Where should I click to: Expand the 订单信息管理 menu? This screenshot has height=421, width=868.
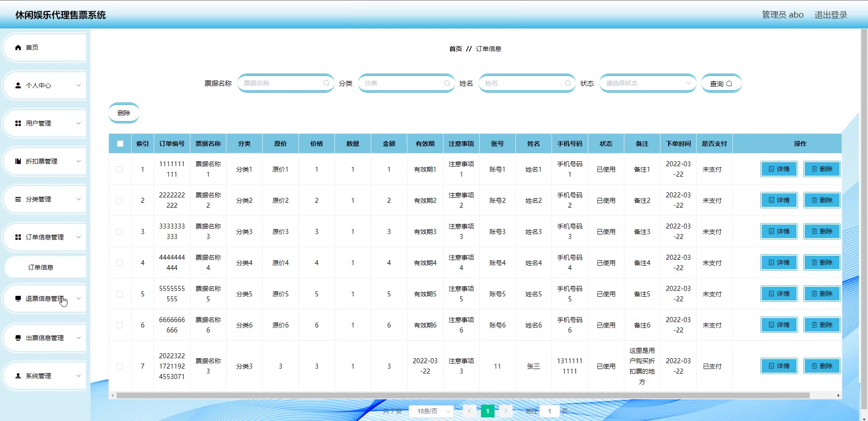44,237
